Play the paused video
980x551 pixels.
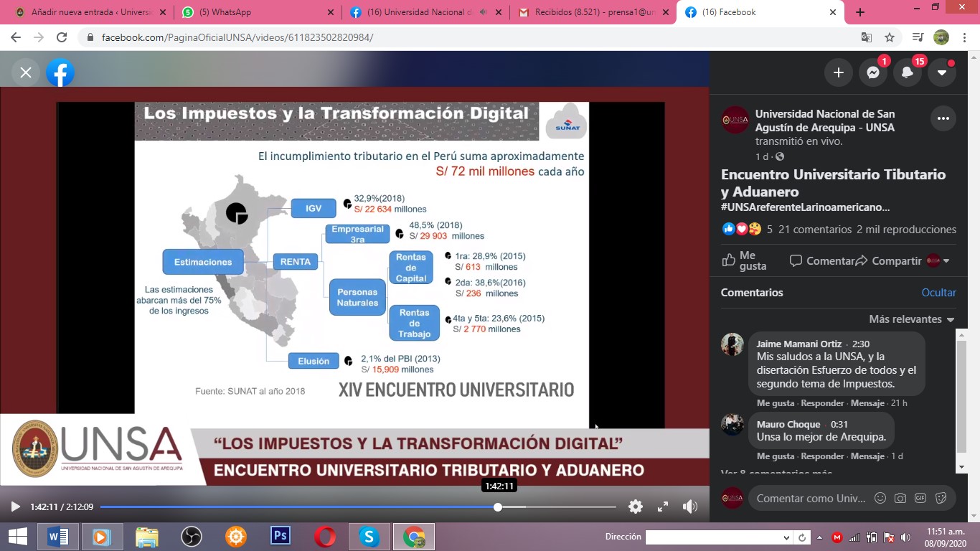click(x=15, y=507)
